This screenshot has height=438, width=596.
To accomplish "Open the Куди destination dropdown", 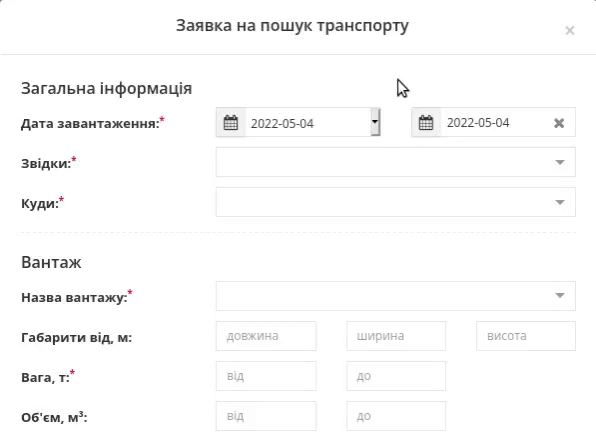I will click(x=396, y=202).
